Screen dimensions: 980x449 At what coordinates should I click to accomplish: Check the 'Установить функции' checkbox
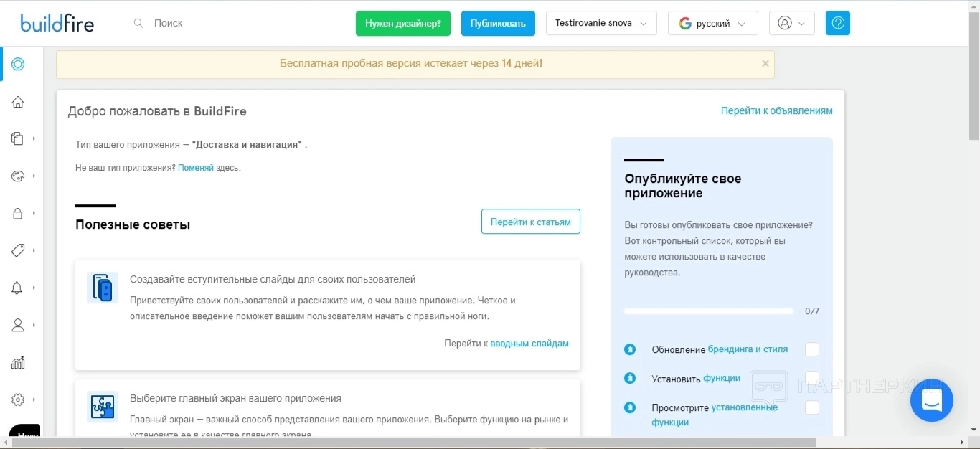click(x=812, y=378)
